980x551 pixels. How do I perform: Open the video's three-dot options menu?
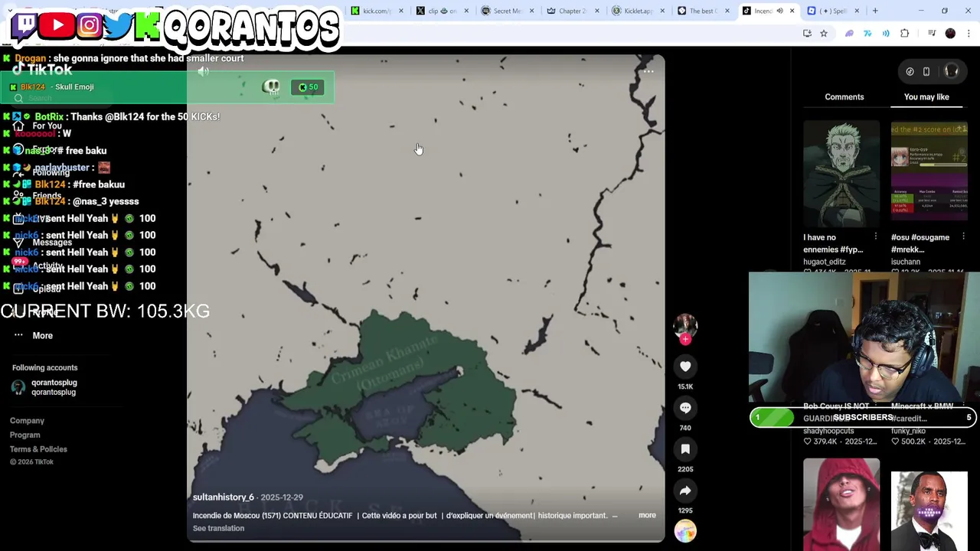coord(648,71)
